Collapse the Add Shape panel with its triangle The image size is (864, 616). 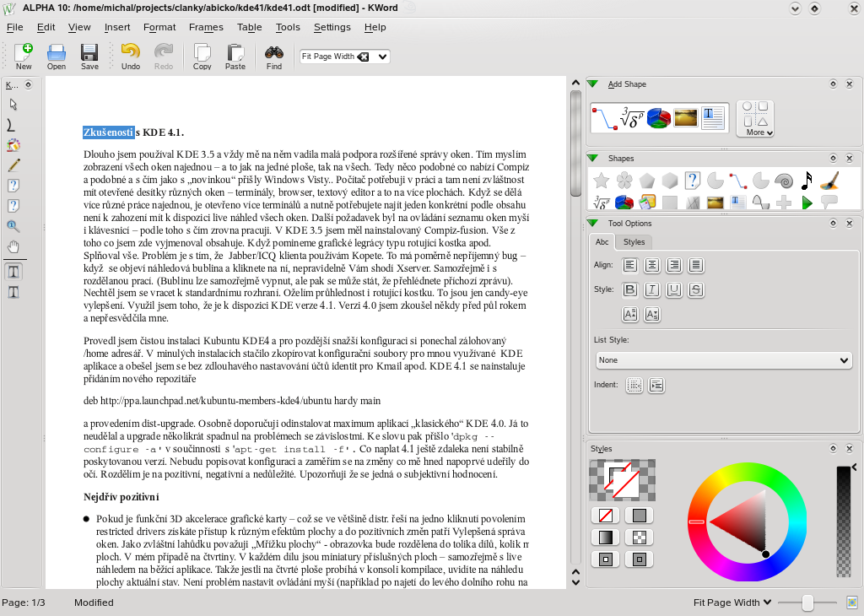(593, 84)
